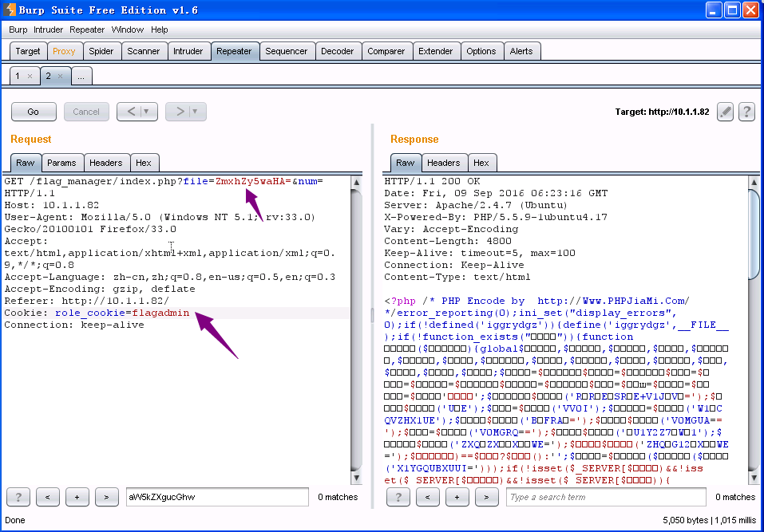
Task: Click the Content-Length: 4800 response line
Action: (448, 242)
